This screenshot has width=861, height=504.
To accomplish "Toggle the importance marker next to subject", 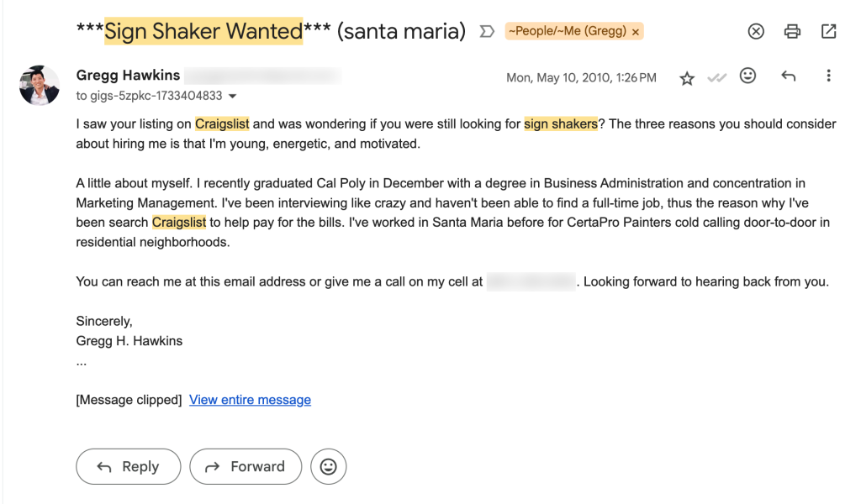I will coord(486,32).
